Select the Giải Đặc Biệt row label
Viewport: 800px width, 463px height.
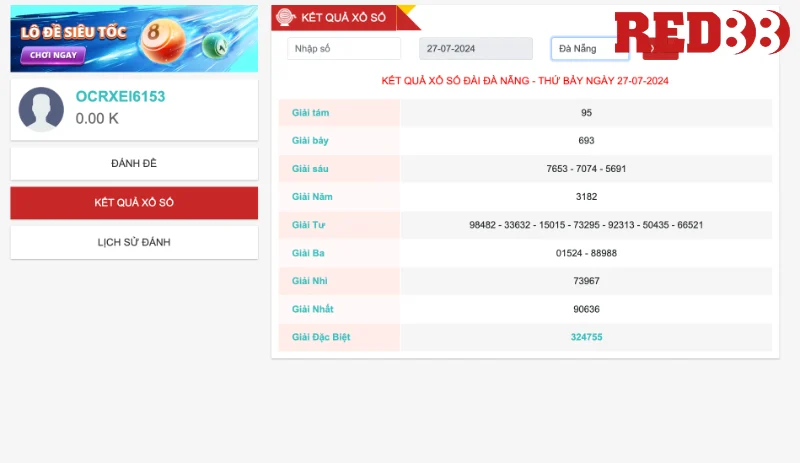[x=321, y=337]
